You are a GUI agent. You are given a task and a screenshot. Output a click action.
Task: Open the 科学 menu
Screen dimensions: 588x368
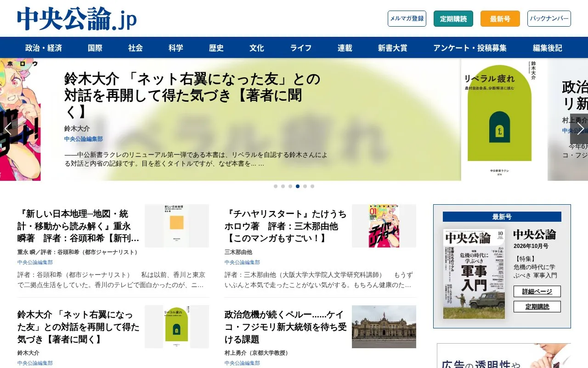(x=176, y=48)
